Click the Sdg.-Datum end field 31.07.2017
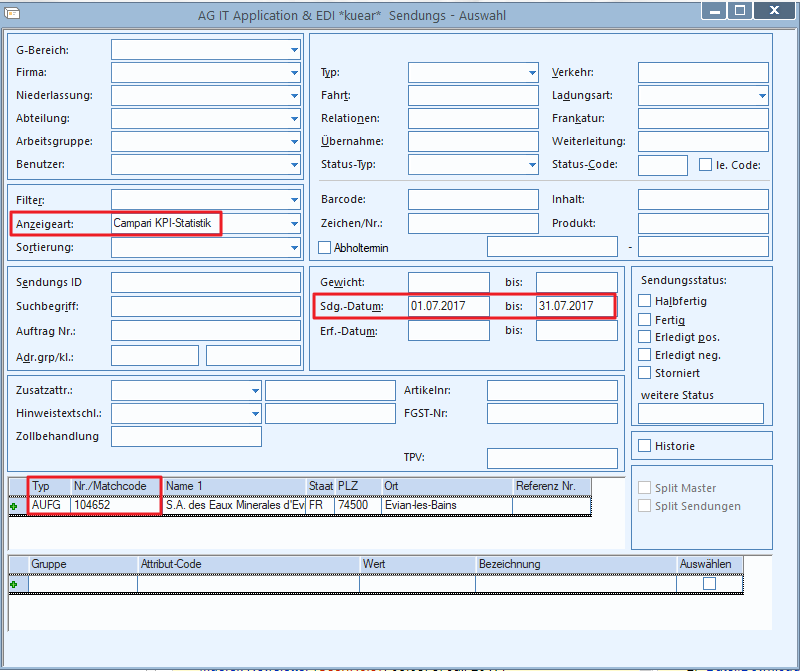 pyautogui.click(x=575, y=306)
